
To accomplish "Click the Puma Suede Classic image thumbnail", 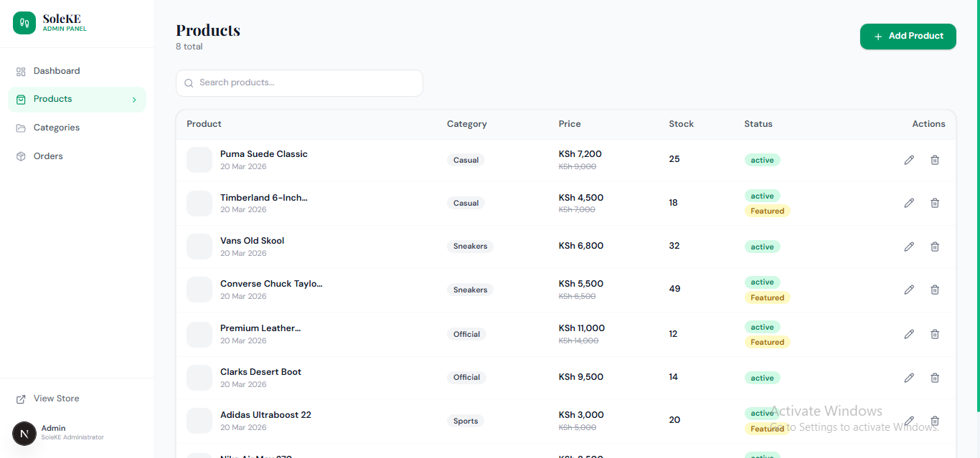I will [x=199, y=160].
